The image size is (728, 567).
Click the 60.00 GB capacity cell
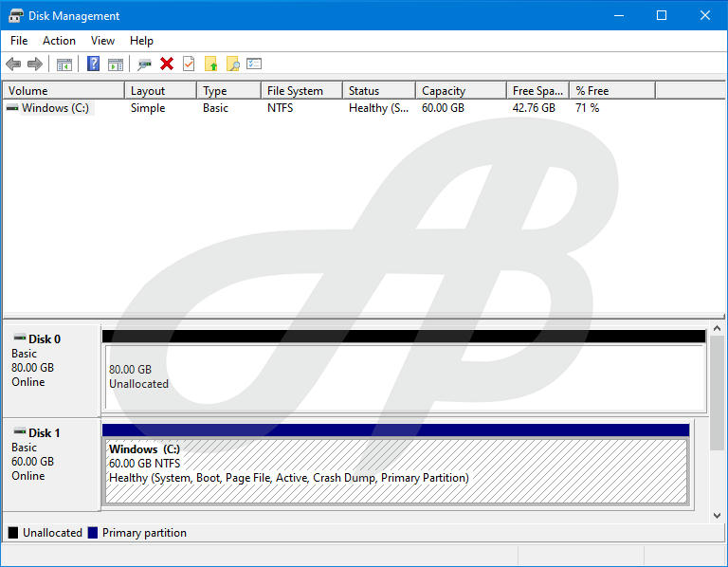point(443,108)
